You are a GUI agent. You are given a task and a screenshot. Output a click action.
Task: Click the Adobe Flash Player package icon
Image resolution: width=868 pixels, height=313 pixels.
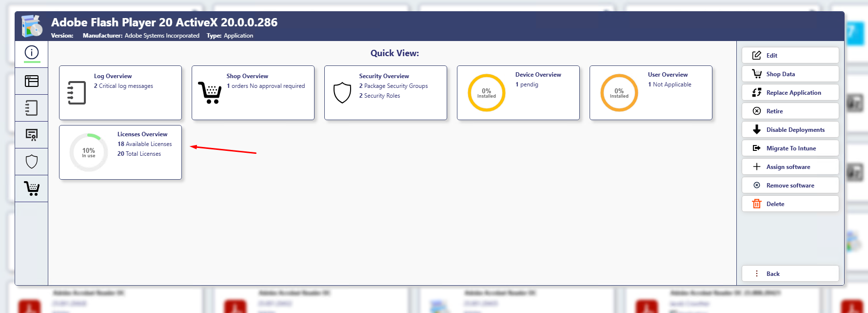coord(32,26)
